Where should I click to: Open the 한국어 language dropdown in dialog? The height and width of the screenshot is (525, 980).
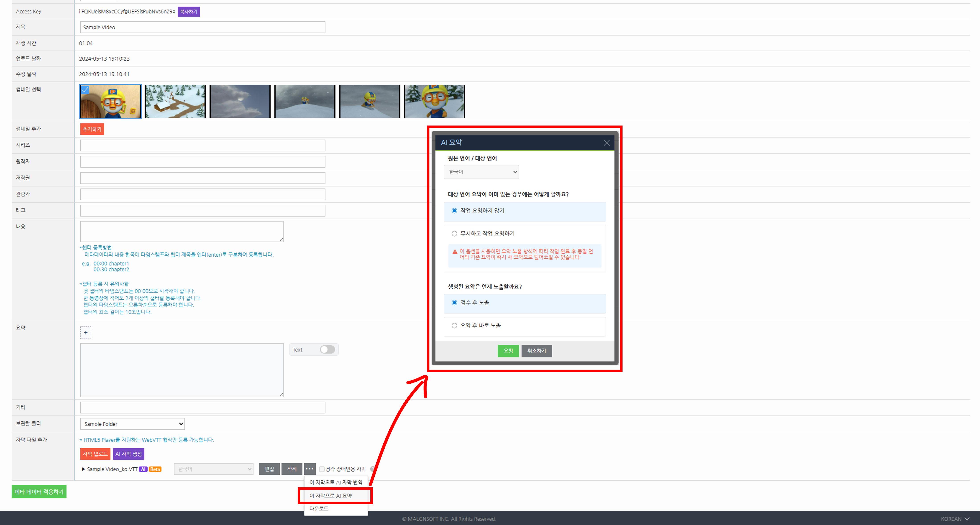coord(481,172)
